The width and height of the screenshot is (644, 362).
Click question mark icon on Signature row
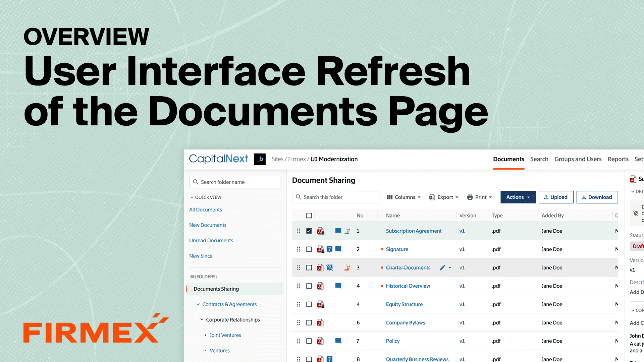pyautogui.click(x=329, y=249)
